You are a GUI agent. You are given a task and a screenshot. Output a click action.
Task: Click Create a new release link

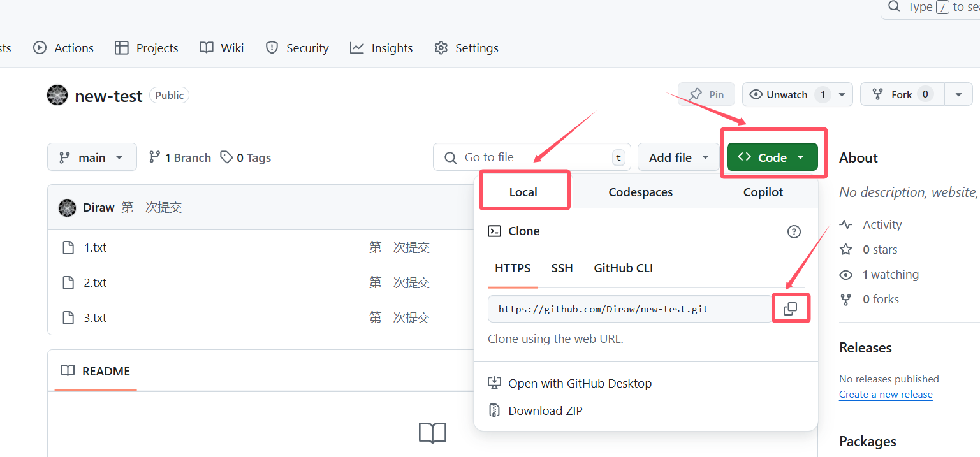(886, 395)
